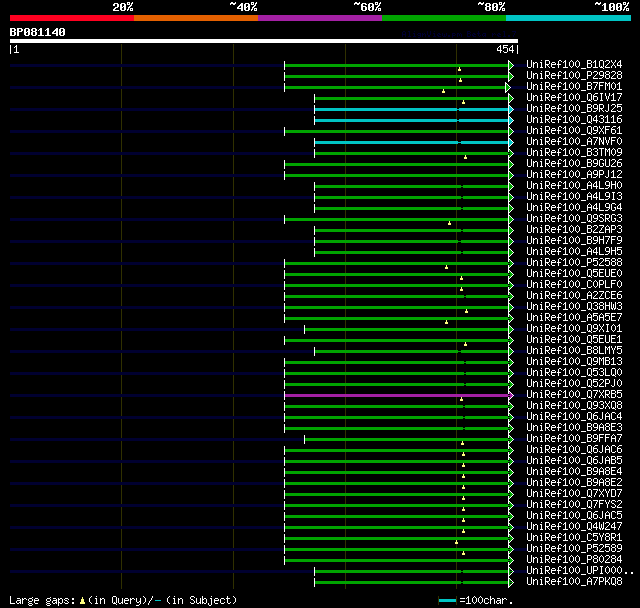Open the UniRef100_Q9XI01 hit label
Image resolution: width=640 pixels, height=608 pixels.
[x=574, y=328]
